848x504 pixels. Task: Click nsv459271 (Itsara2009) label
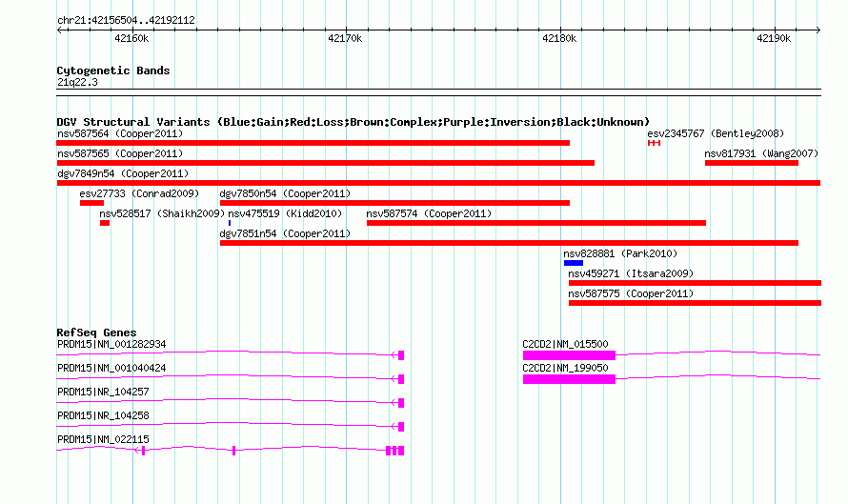631,273
